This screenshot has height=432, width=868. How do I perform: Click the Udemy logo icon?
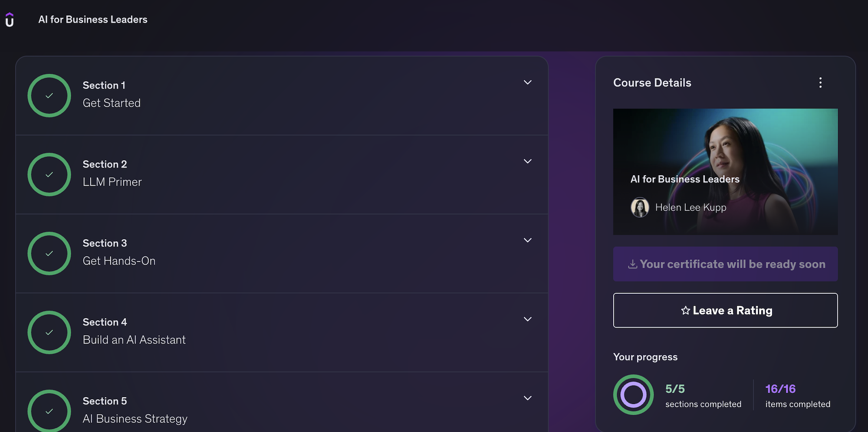pyautogui.click(x=10, y=20)
